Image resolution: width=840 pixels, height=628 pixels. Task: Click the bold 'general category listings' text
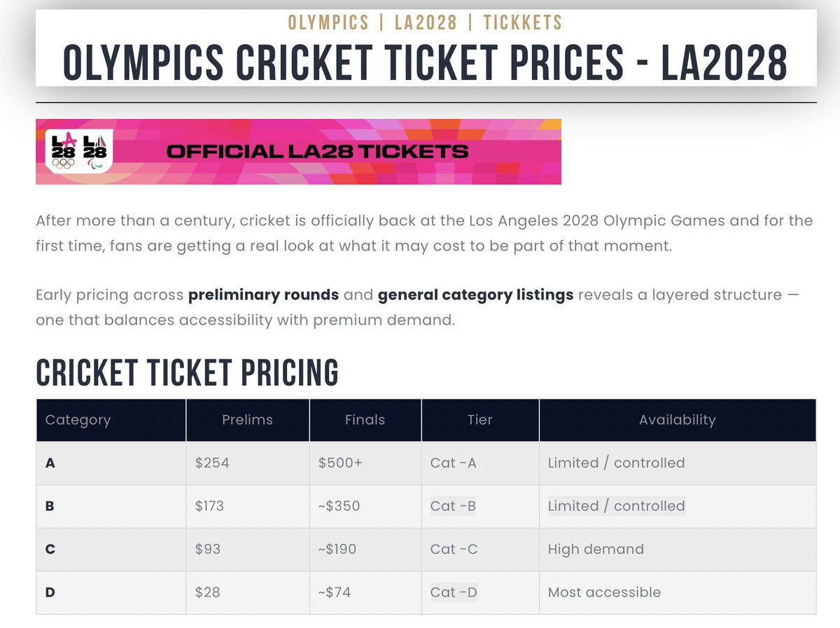[475, 295]
